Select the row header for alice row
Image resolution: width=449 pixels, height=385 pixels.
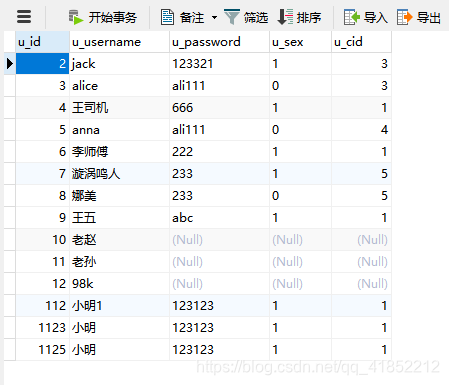click(10, 86)
